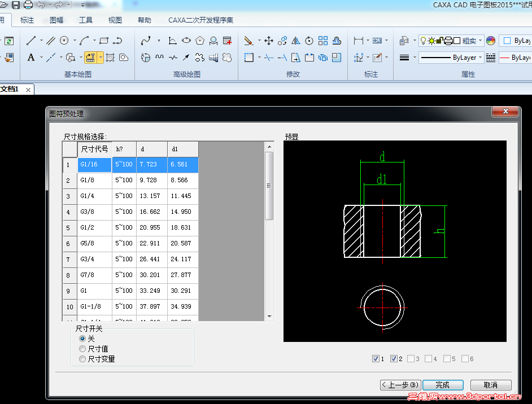532x404 pixels.
Task: Open the 帮助 ribbon tab
Action: [x=144, y=20]
